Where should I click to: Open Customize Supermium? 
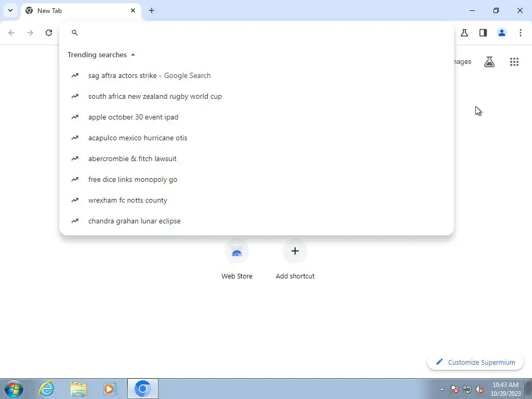(475, 362)
